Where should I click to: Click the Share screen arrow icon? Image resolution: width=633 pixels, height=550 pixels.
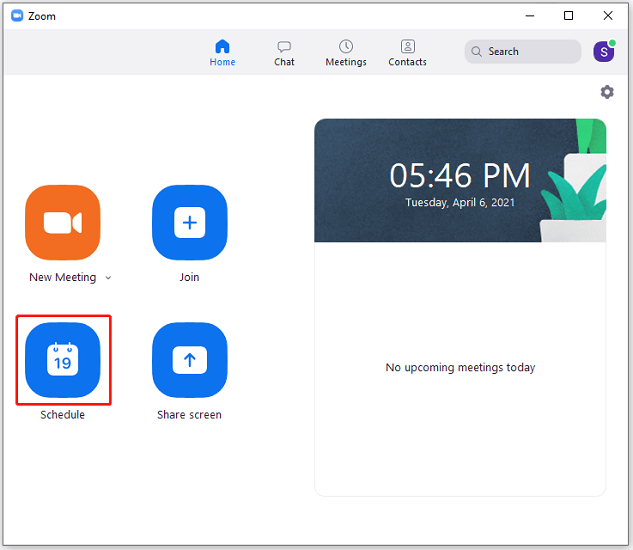(189, 360)
